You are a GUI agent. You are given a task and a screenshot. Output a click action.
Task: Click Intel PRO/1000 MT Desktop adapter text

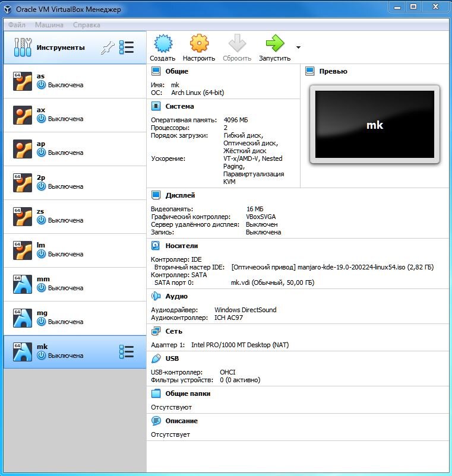coord(240,345)
